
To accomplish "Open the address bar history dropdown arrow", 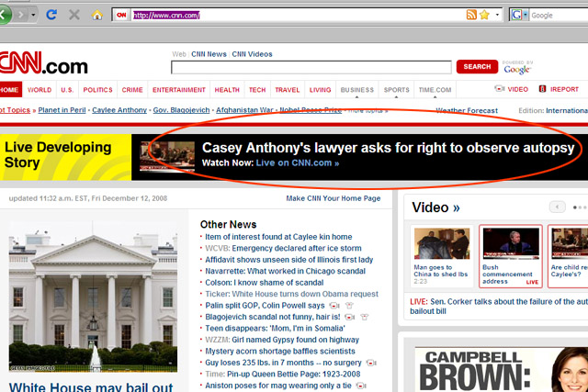I will 497,15.
